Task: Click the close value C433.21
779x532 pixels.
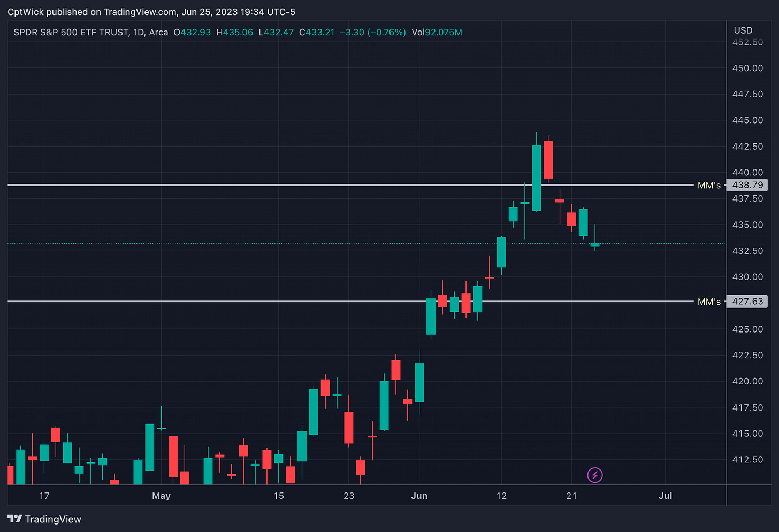Action: pyautogui.click(x=317, y=32)
